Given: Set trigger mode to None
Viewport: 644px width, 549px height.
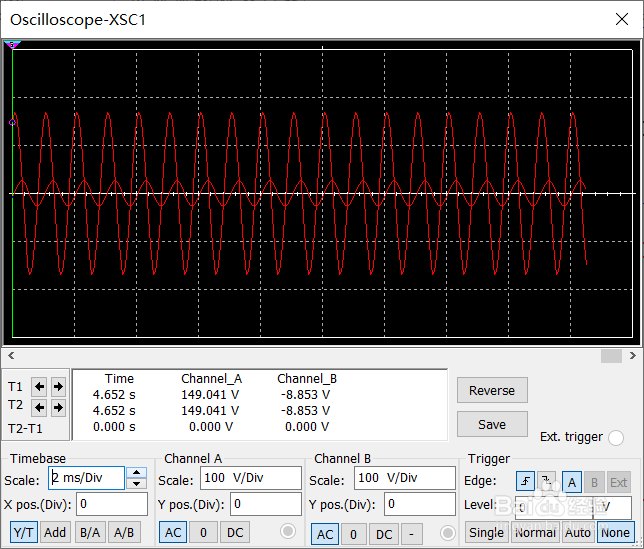Looking at the screenshot, I should click(615, 532).
